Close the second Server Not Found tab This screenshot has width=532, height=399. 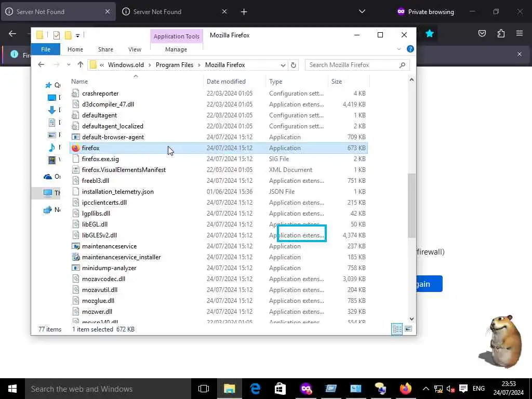coord(224,11)
